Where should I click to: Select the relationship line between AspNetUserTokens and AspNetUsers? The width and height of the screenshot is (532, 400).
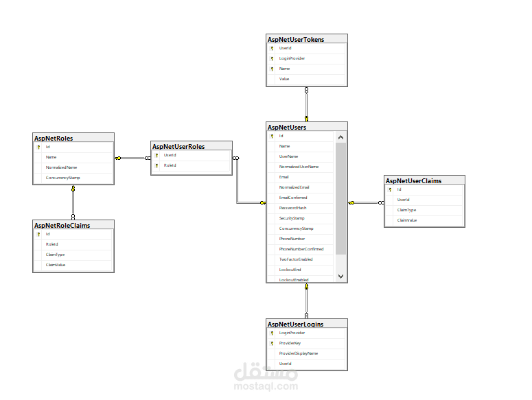point(306,104)
